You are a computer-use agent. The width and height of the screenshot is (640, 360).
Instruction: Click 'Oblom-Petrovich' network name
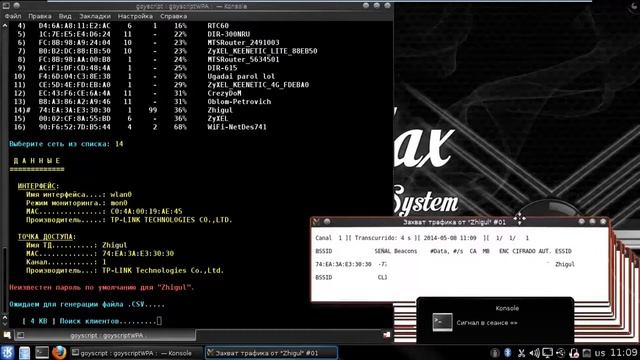(x=239, y=102)
